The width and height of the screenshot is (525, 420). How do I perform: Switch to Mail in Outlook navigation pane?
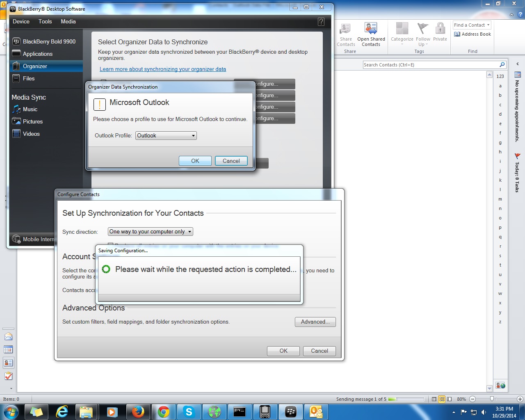click(x=8, y=337)
